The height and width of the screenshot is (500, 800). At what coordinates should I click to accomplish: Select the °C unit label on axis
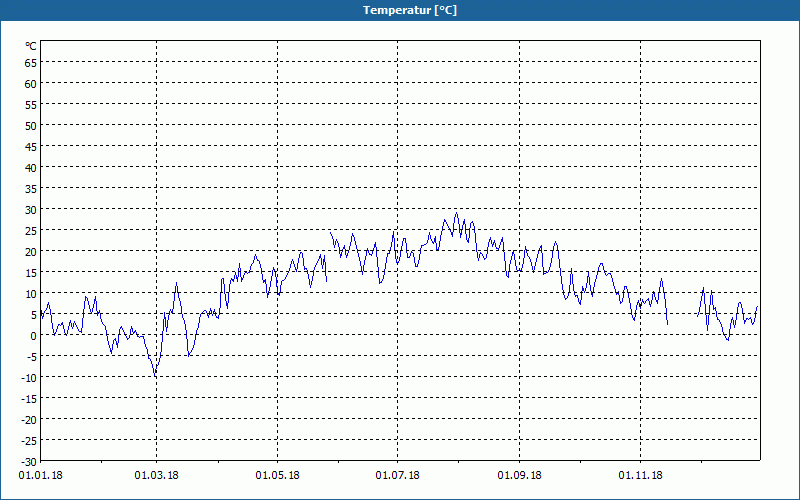31,46
